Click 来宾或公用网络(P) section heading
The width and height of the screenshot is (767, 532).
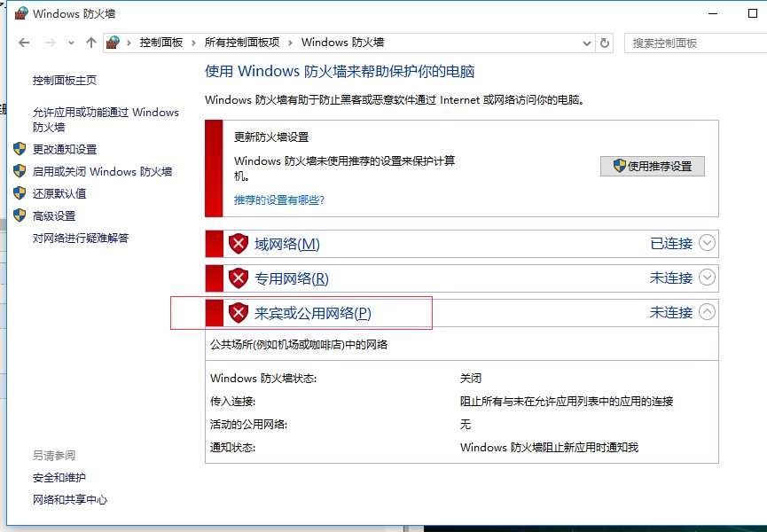(x=313, y=313)
